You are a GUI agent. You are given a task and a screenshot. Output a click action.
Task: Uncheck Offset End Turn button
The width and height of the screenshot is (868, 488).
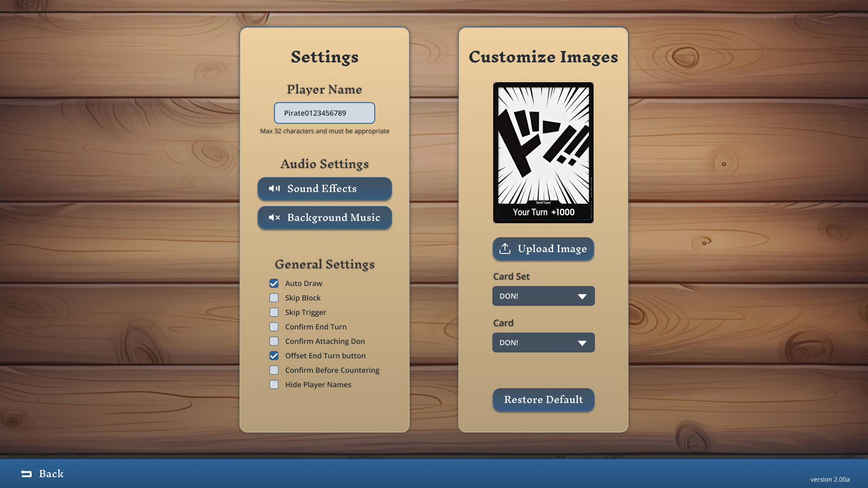point(274,356)
